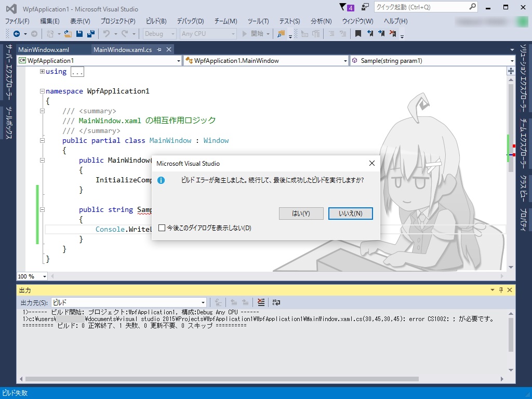Screen dimensions: 532x399
Task: Collapse the Sample method block
Action: 42,210
